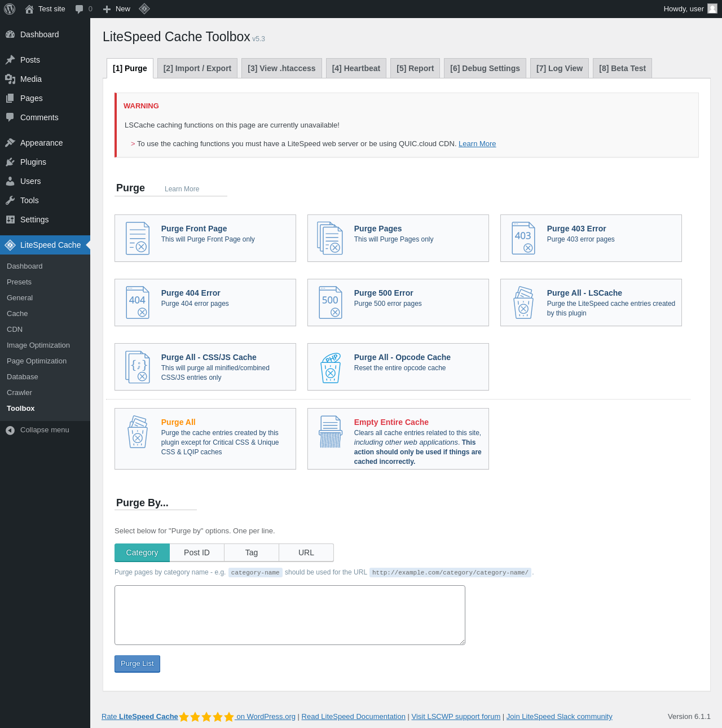Click the Purge List button
Viewport: 722px width, 728px height.
(137, 664)
